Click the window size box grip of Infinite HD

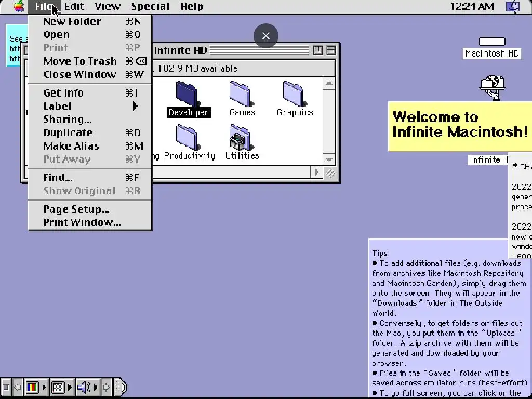330,173
